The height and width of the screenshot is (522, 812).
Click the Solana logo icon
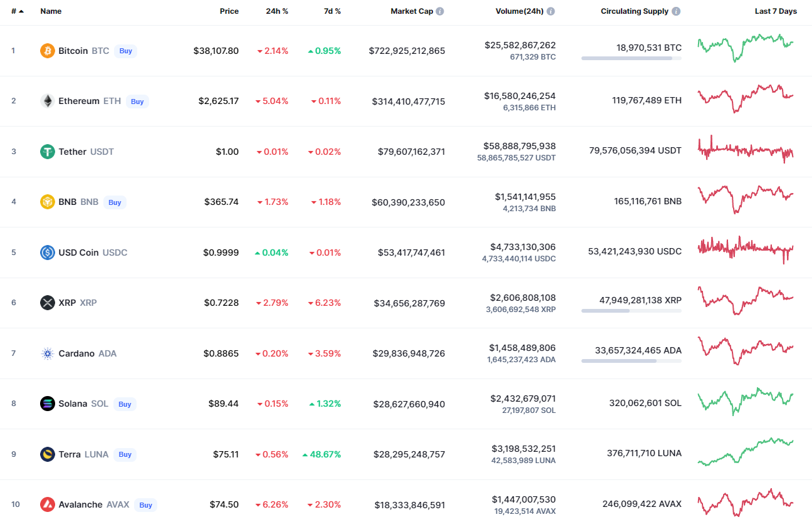pyautogui.click(x=48, y=404)
